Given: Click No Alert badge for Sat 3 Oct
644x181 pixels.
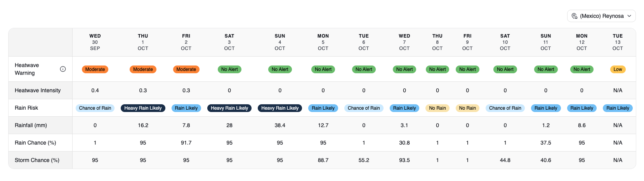Looking at the screenshot, I should click(x=229, y=69).
